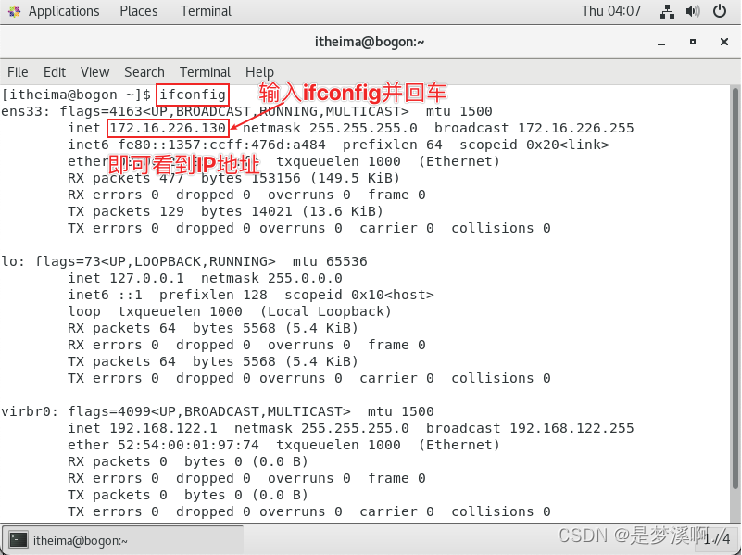Click the text 'flags=4099<UP,BROADCAST,MULTICAST>'
The width and height of the screenshot is (742, 555).
[x=209, y=411]
